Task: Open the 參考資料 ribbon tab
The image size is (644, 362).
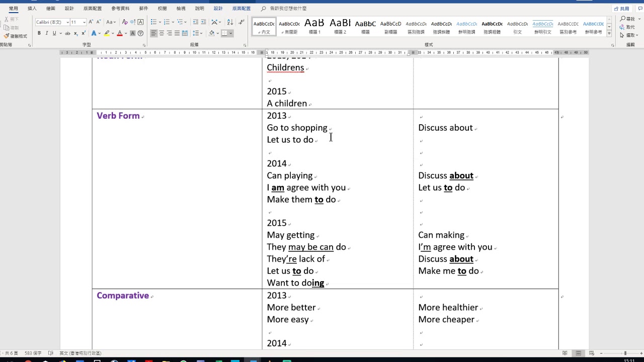Action: tap(120, 9)
